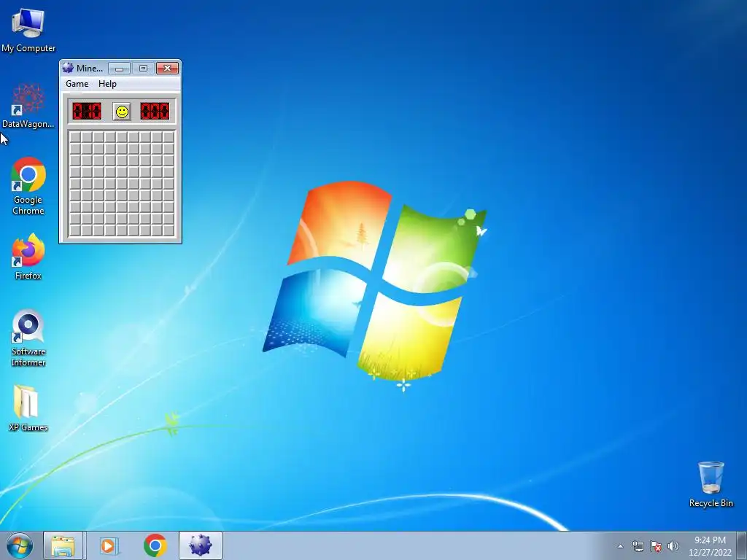The image size is (747, 560).
Task: Open the Game menu in Minesweeper
Action: coord(77,84)
